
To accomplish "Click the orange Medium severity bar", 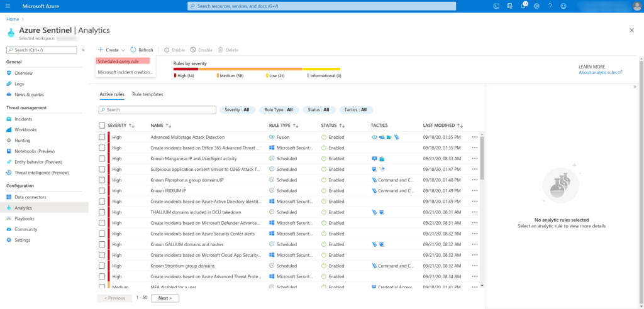I will click(x=250, y=69).
